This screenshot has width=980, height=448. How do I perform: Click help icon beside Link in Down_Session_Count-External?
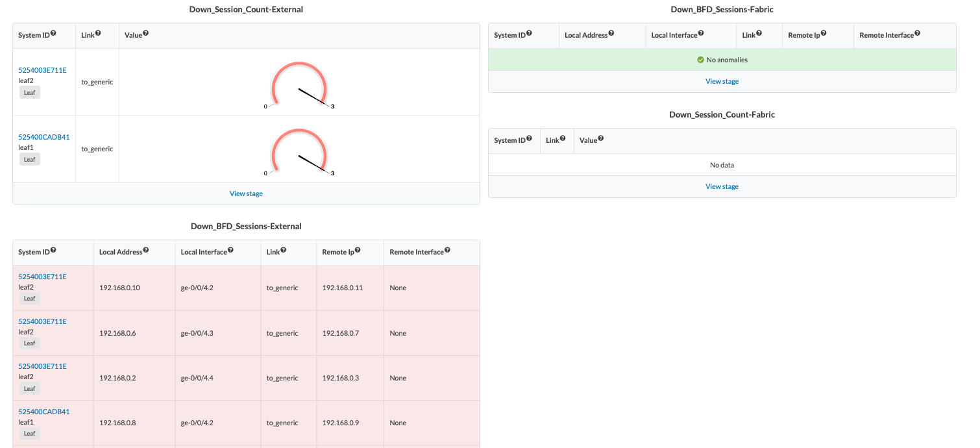click(x=97, y=32)
